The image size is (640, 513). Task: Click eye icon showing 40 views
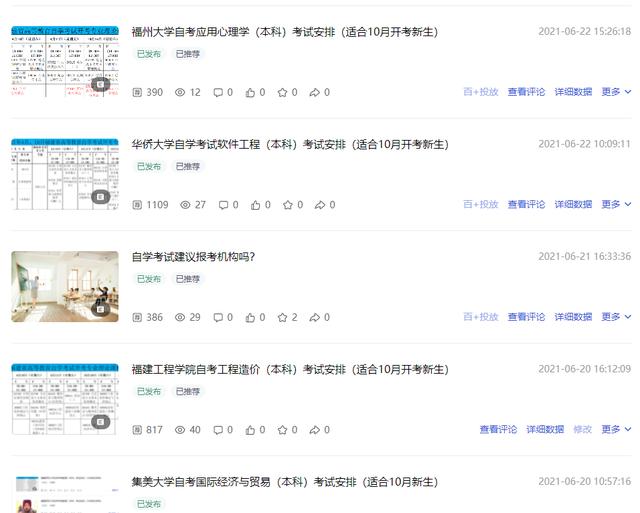pyautogui.click(x=180, y=430)
